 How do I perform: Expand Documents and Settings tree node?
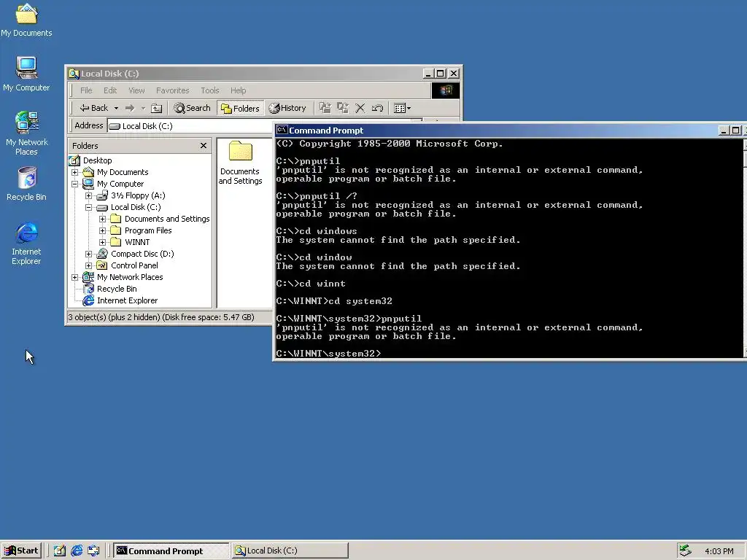coord(102,219)
